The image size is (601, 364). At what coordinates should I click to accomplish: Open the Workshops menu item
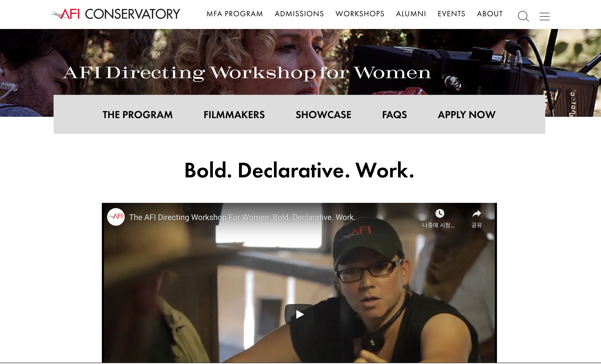[360, 14]
